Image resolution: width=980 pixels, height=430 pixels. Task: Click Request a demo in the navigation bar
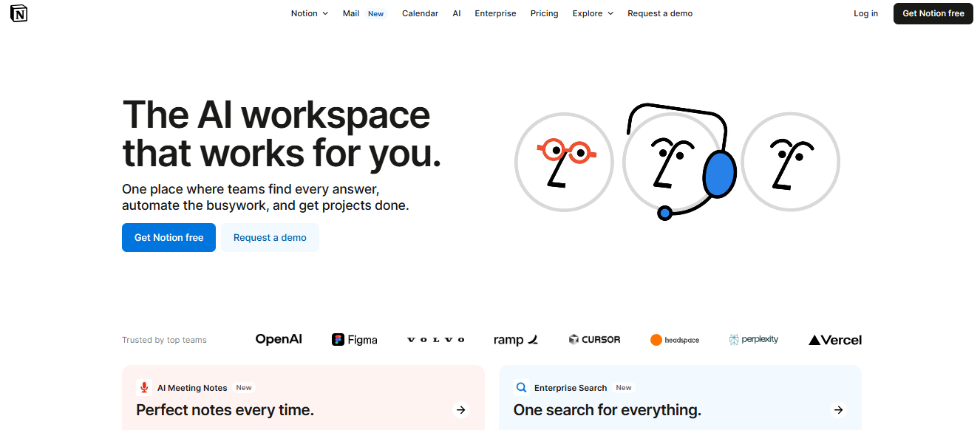pyautogui.click(x=660, y=13)
